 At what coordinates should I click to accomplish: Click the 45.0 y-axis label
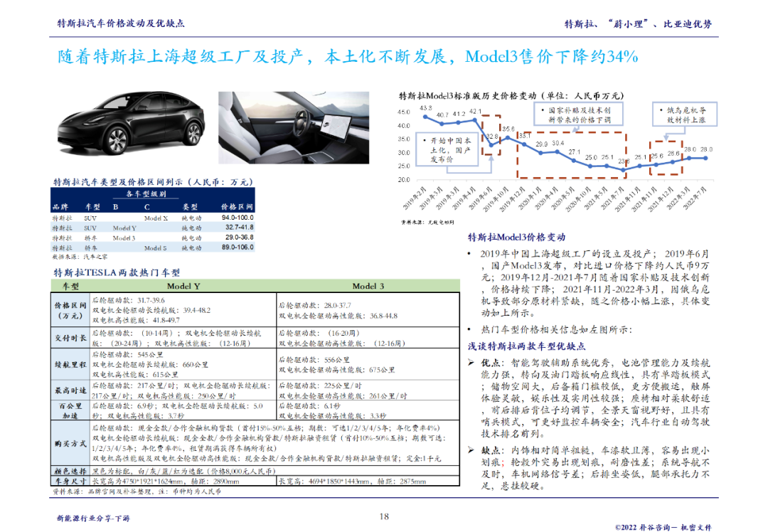pyautogui.click(x=404, y=112)
